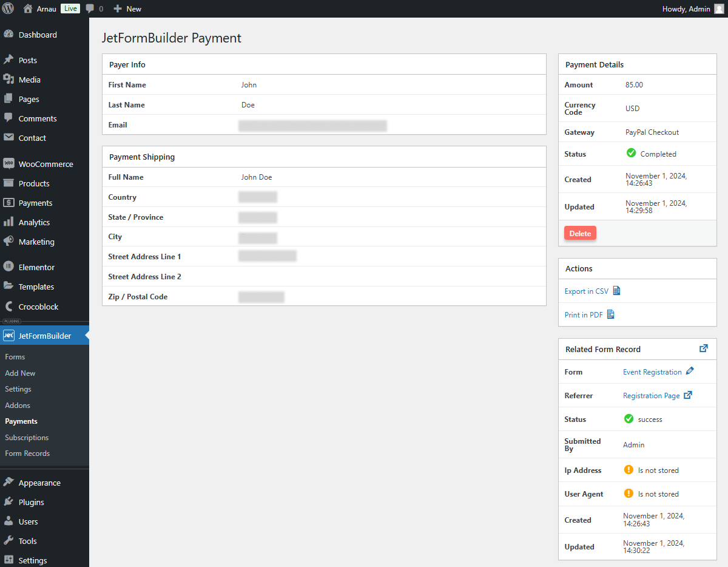
Task: Click the + New button in the admin bar
Action: 127,8
